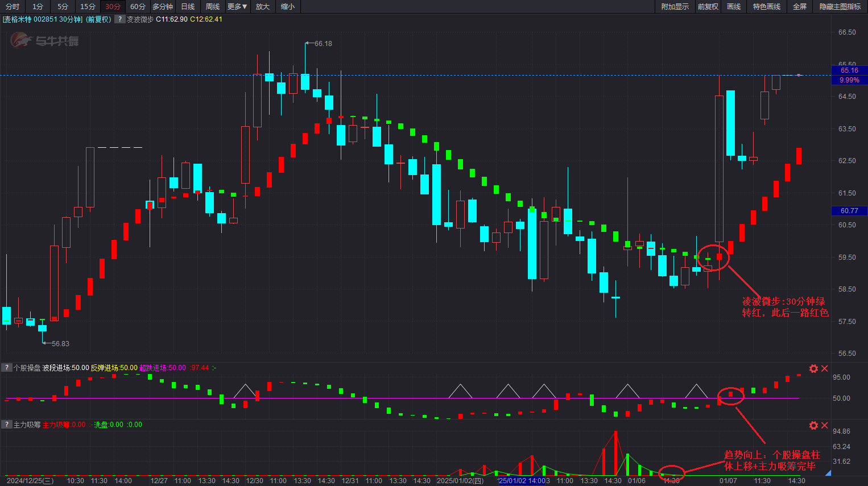The width and height of the screenshot is (868, 486).
Task: Select the active 30分 period tab
Action: pyautogui.click(x=113, y=7)
